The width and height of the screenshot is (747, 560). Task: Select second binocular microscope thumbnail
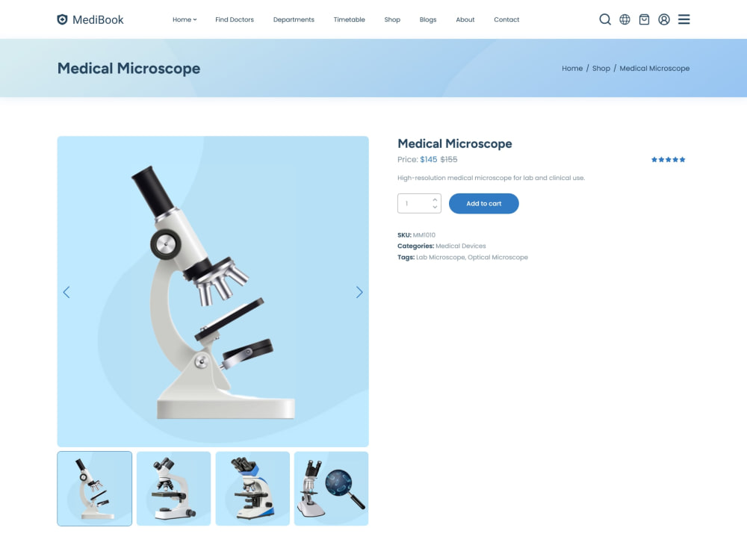[173, 488]
